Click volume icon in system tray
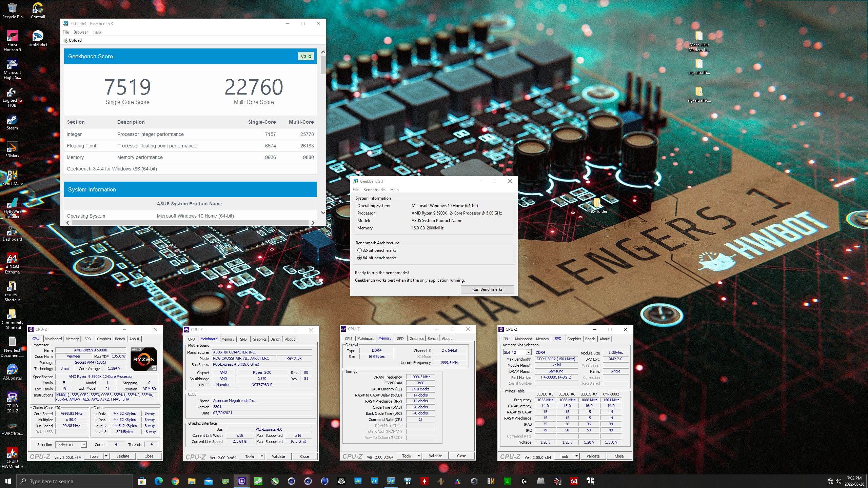 click(839, 481)
